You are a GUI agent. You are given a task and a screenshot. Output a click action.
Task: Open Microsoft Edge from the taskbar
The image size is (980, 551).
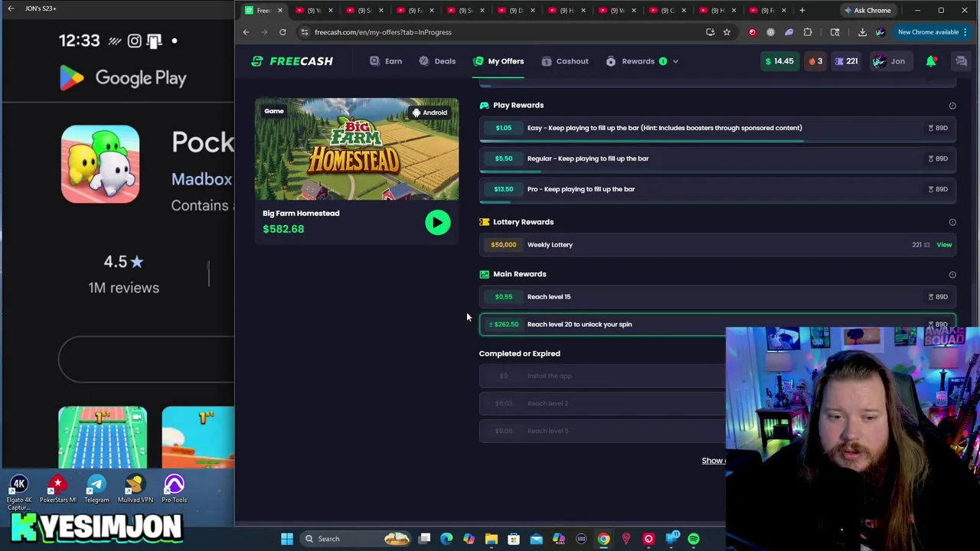pyautogui.click(x=446, y=539)
